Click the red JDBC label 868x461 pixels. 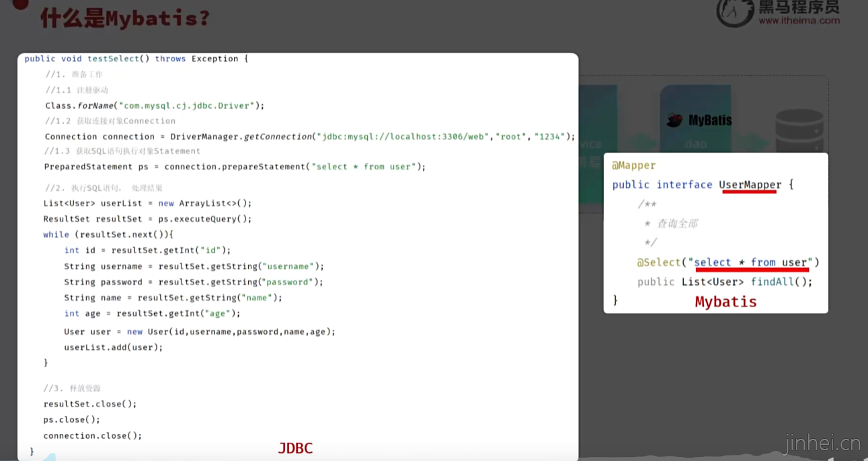pos(295,448)
